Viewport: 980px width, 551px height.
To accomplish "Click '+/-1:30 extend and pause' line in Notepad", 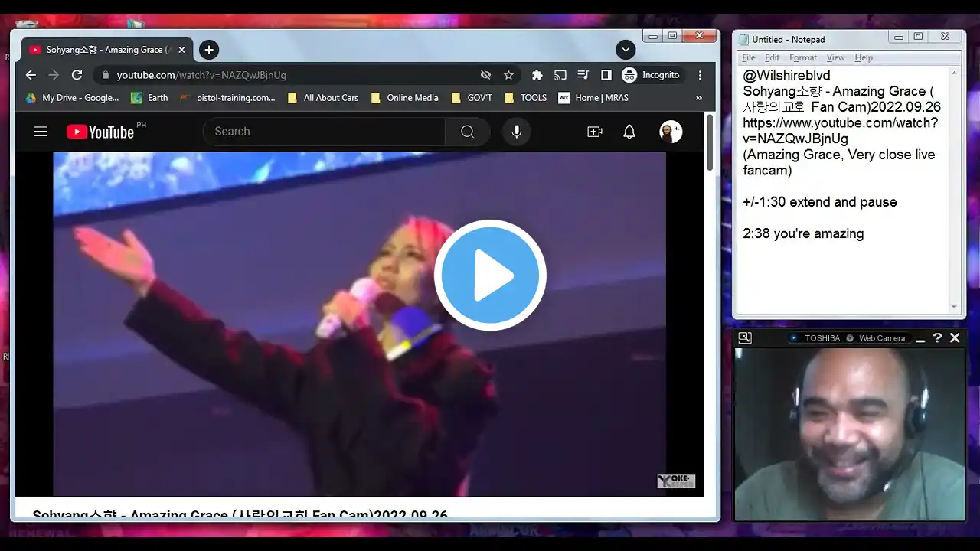I will [x=819, y=202].
